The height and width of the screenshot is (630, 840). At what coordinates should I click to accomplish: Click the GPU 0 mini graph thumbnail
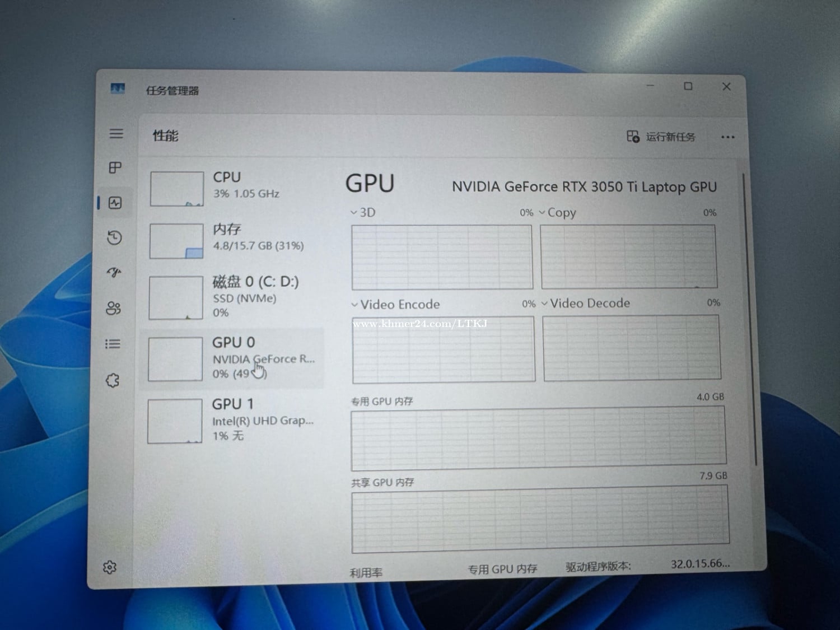coord(175,359)
